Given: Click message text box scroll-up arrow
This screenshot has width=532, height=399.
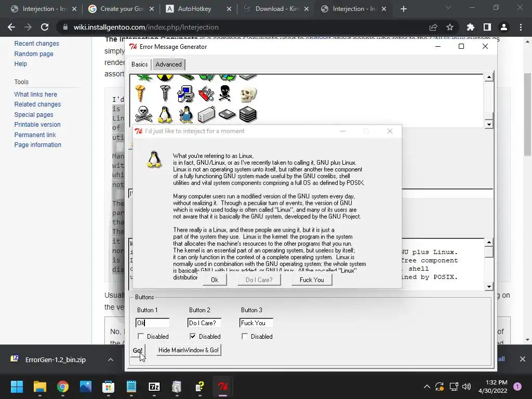Looking at the screenshot, I should (x=488, y=242).
